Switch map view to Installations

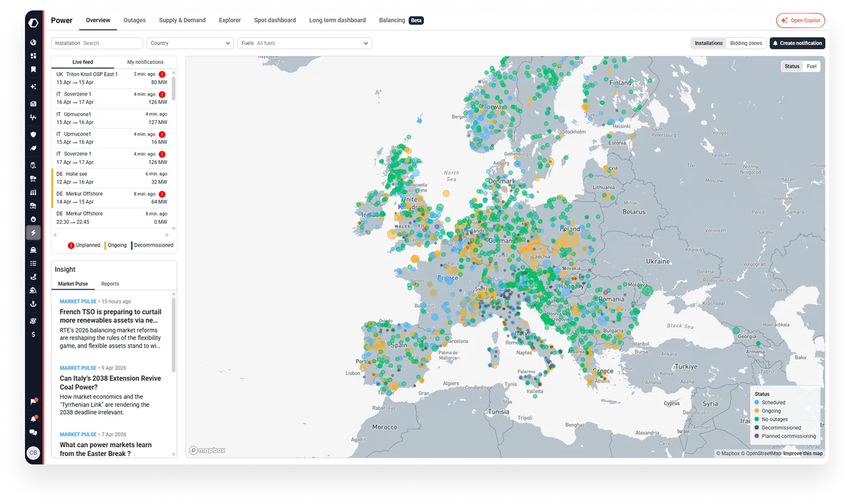tap(708, 43)
